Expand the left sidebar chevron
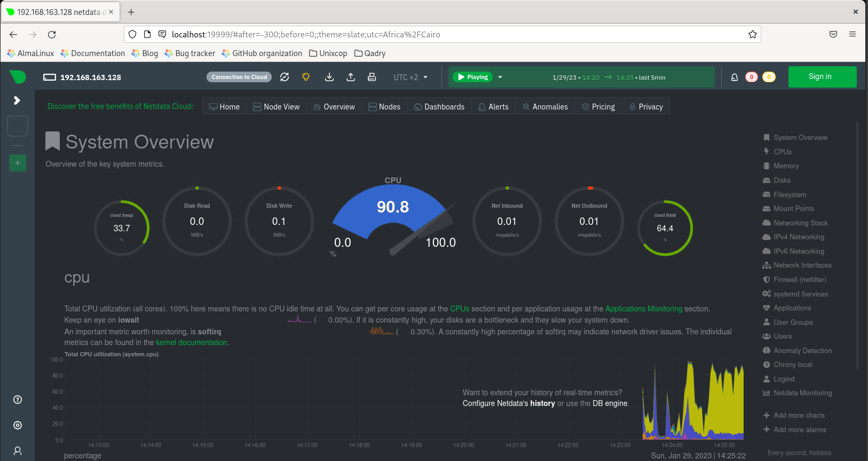The height and width of the screenshot is (461, 868). click(17, 100)
